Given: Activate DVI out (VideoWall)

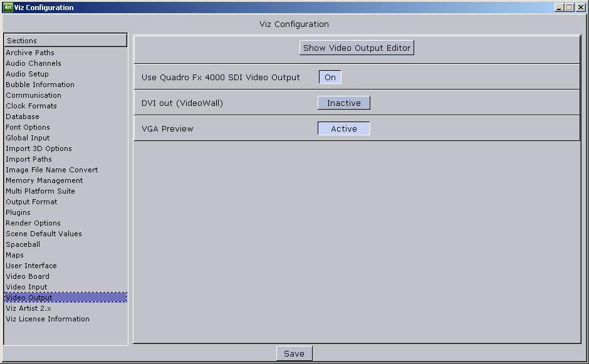Looking at the screenshot, I should [343, 102].
